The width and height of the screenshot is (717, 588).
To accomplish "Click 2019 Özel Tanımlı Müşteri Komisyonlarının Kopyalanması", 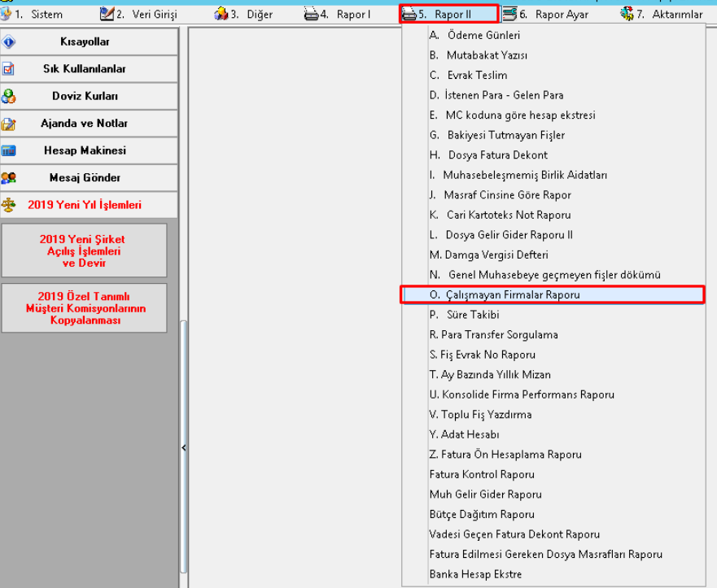I will (x=84, y=308).
